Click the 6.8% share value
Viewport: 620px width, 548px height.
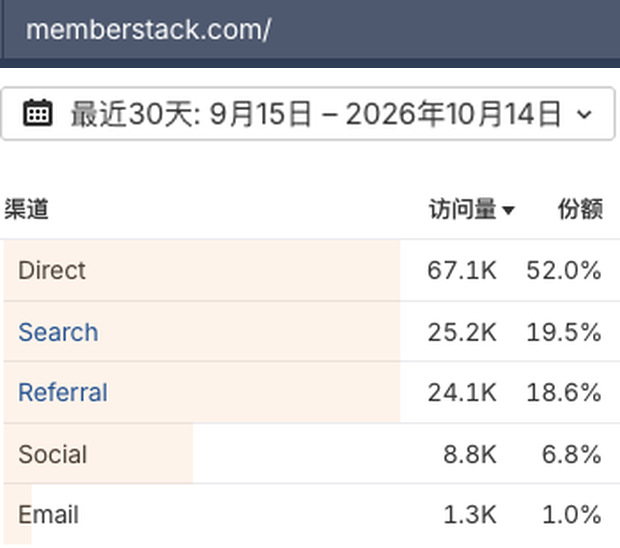tap(572, 454)
